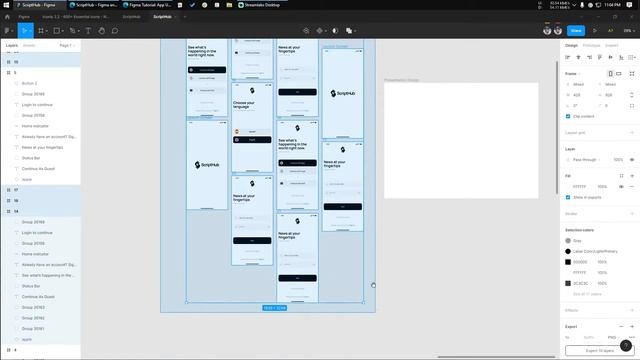Click the Align horizontal centers icon

pyautogui.click(x=578, y=58)
